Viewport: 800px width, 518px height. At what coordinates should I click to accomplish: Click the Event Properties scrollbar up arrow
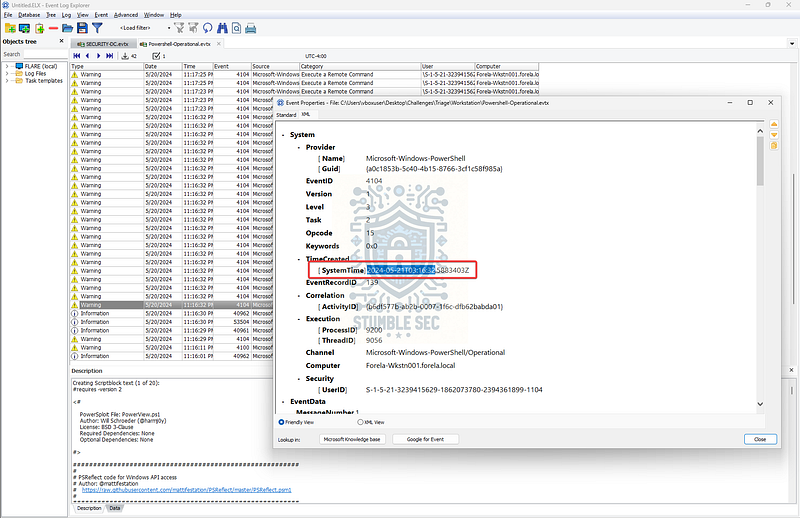click(760, 131)
